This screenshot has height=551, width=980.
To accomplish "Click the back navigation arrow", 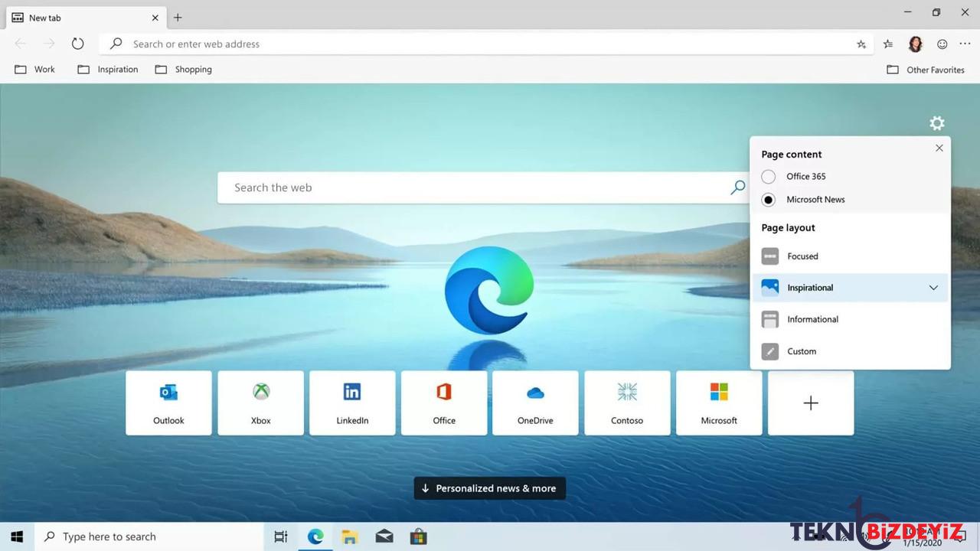I will (21, 44).
